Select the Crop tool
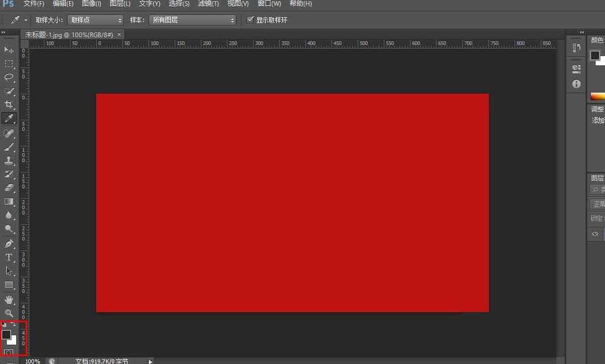Viewport: 605px width, 364px height. (9, 105)
